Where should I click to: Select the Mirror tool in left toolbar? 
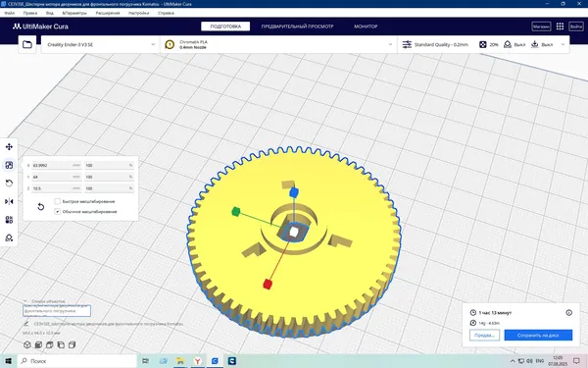coord(9,201)
